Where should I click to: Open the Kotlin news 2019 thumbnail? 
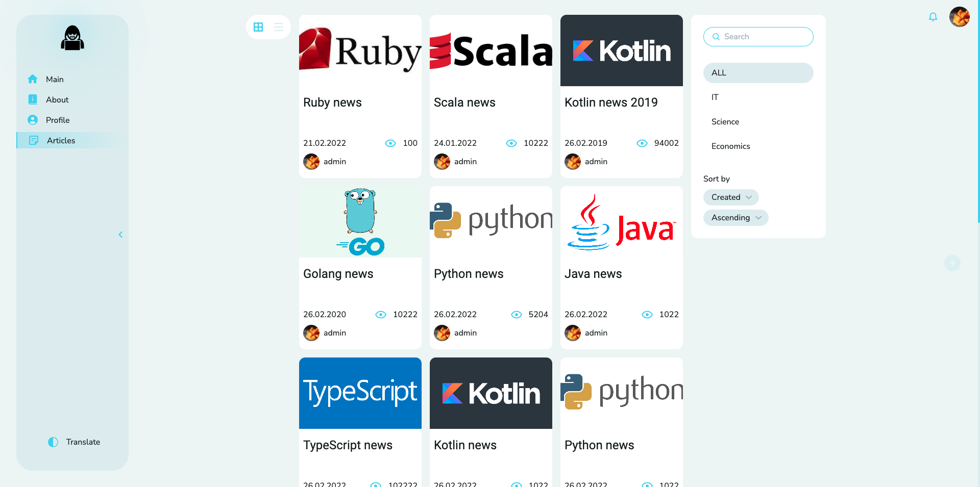[622, 50]
